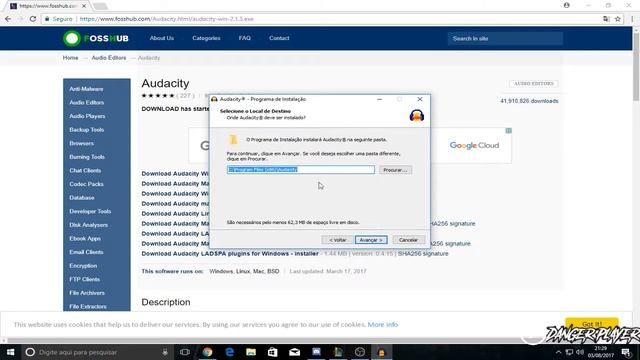640x360 pixels.
Task: Open Microsoft Edge from taskbar
Action: click(x=229, y=352)
